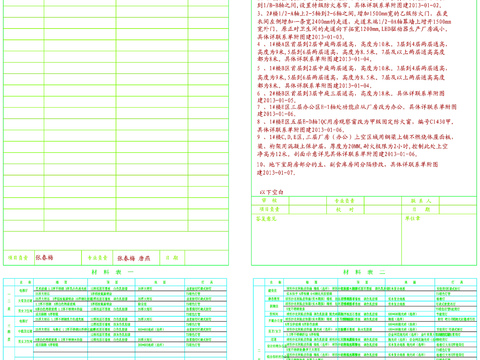Click item 8 mentioning 编号C1430甲
Screen dimensions: 480x360
355,126
